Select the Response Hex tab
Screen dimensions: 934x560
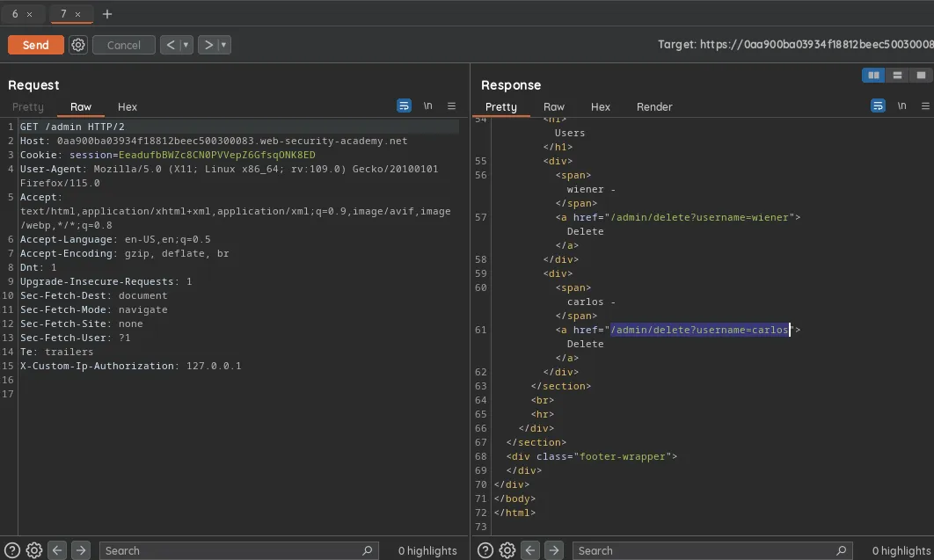pos(601,106)
